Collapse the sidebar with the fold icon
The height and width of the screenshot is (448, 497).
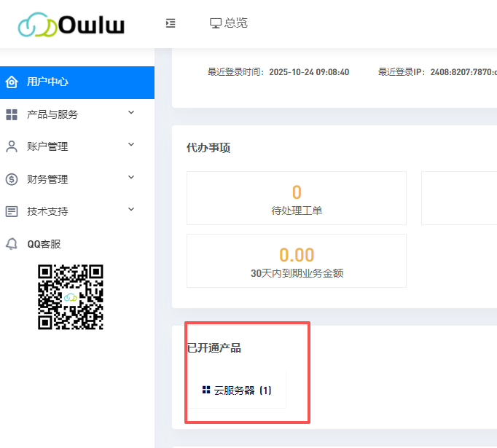click(x=171, y=23)
